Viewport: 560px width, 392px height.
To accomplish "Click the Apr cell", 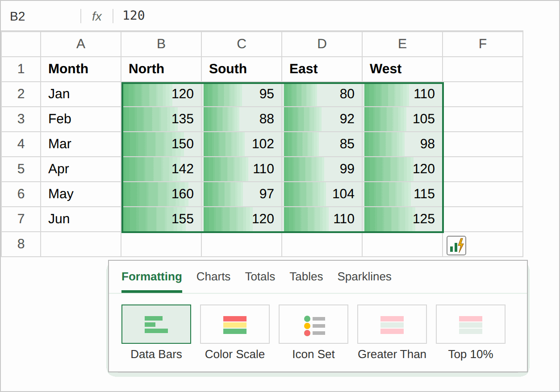I will point(81,169).
